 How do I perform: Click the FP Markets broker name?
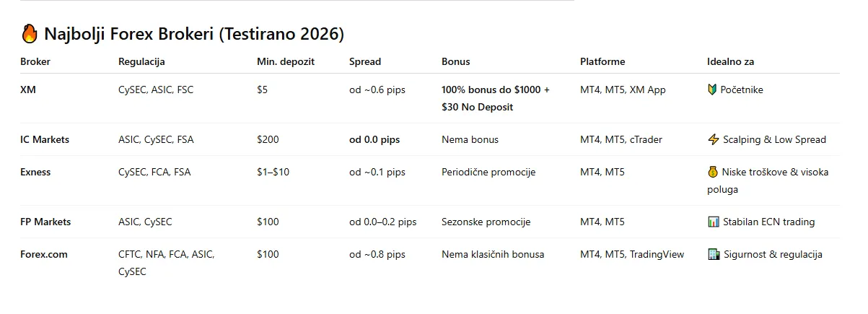pyautogui.click(x=45, y=222)
